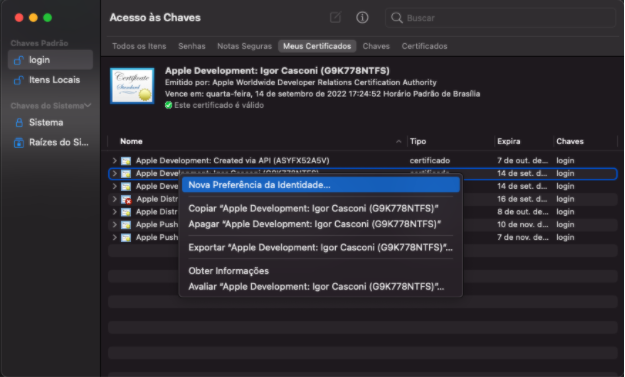Click certificado type cell in first row
The image size is (625, 377).
[x=430, y=161]
